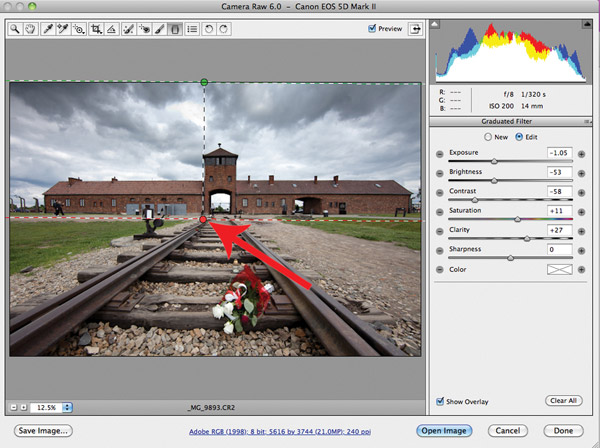Decrease Saturation with its minus button
This screenshot has width=600, height=448.
[x=440, y=212]
